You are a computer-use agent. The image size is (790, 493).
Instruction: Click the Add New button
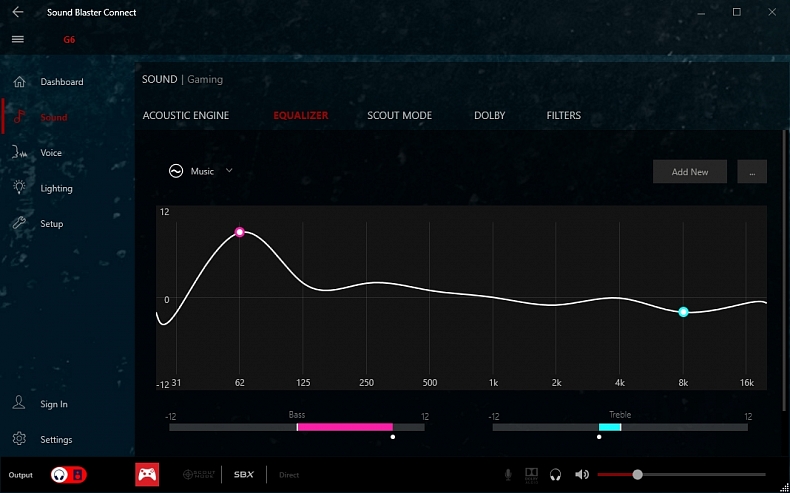(690, 172)
